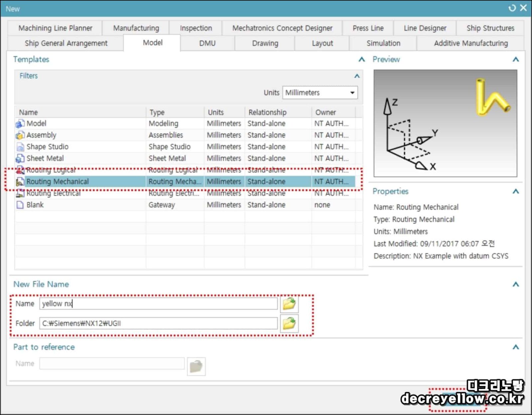Click the Blank template icon
Viewport: 532px width, 415px height.
[20, 205]
